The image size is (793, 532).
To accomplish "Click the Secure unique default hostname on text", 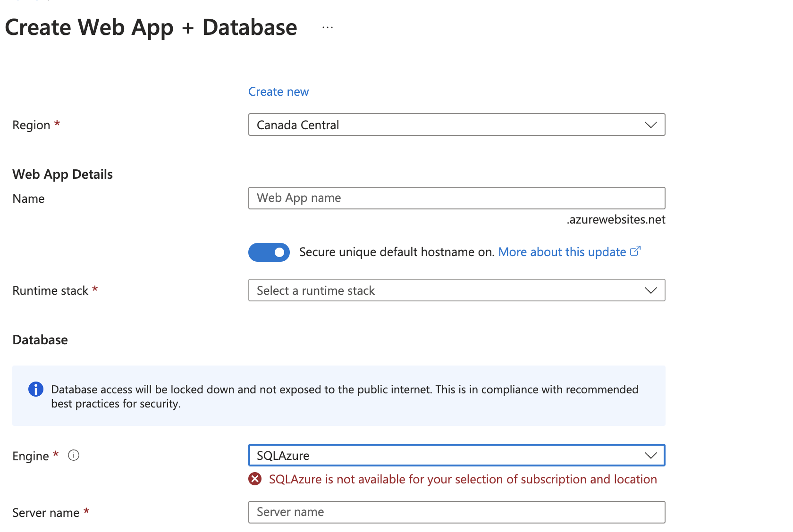I will [x=396, y=252].
